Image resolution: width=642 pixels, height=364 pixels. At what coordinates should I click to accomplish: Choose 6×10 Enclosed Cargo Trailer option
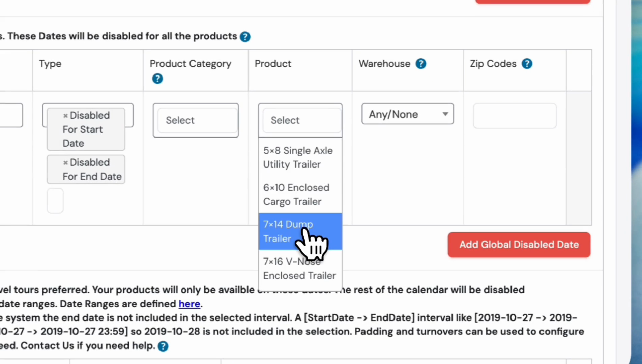click(x=296, y=194)
